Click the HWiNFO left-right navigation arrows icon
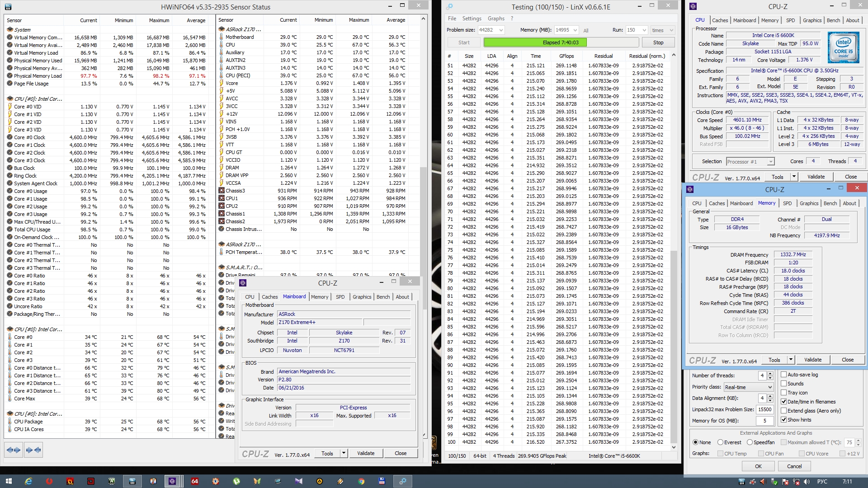868x488 pixels. pos(13,450)
